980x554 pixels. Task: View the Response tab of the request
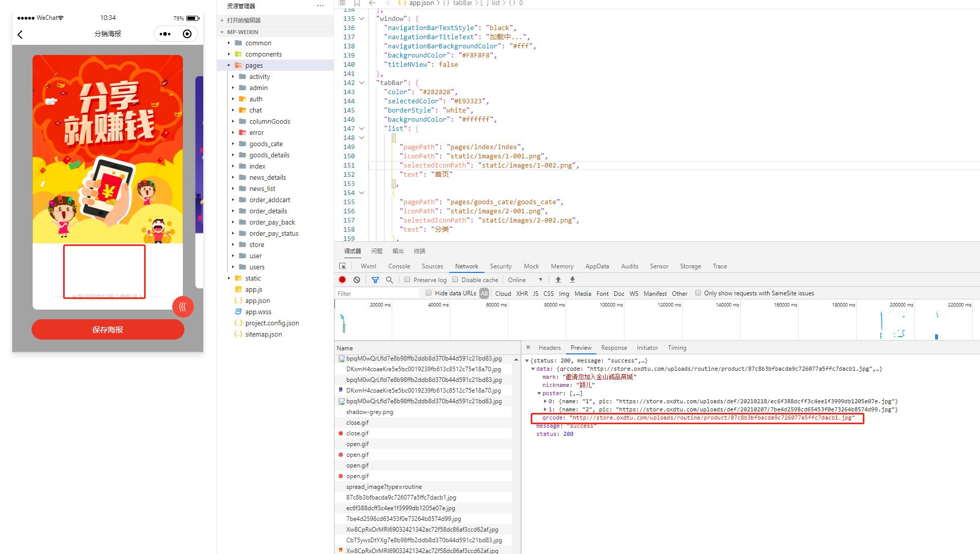614,347
